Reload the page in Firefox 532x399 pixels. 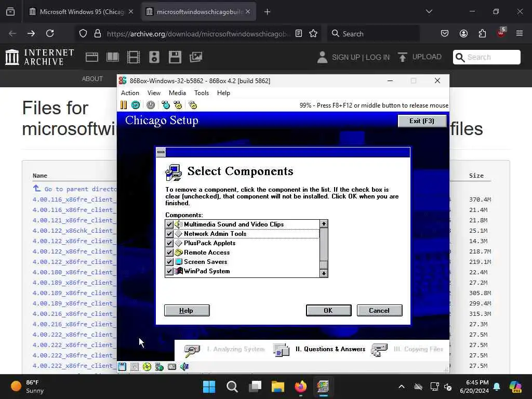[50, 33]
